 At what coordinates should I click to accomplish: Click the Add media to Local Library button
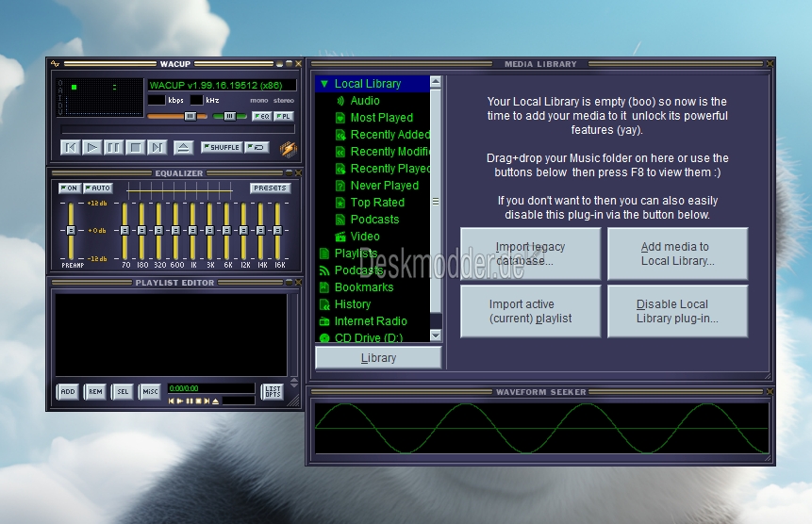click(677, 254)
